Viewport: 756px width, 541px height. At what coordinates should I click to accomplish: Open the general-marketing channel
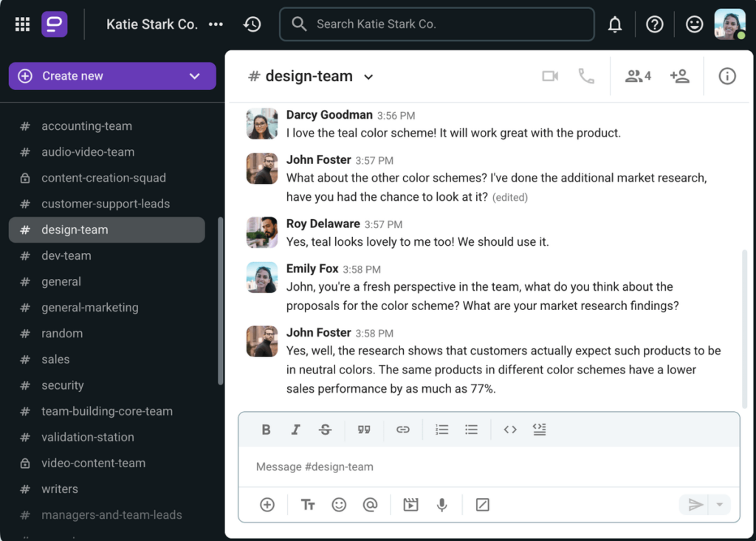[x=89, y=307]
